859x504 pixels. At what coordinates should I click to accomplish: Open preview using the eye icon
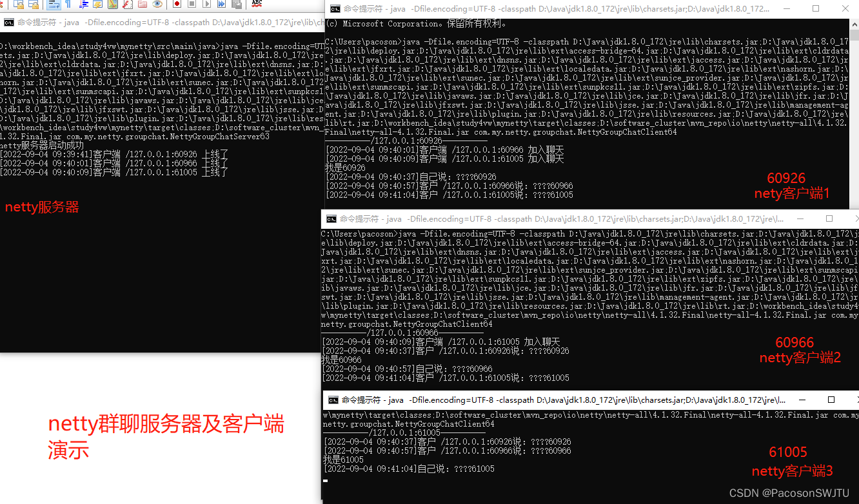tap(157, 6)
